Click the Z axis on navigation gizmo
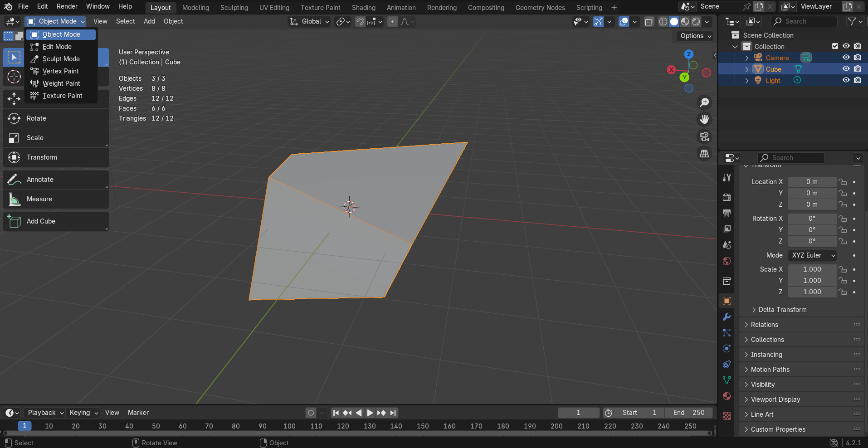This screenshot has width=868, height=448. (689, 54)
